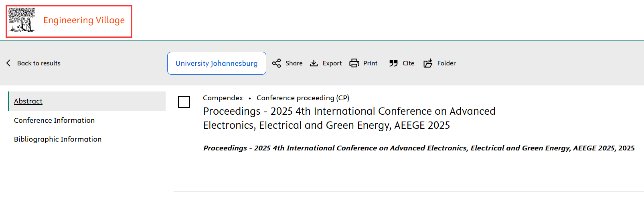Click the Folder save icon
Screen dimensions: 644x211
[428, 63]
